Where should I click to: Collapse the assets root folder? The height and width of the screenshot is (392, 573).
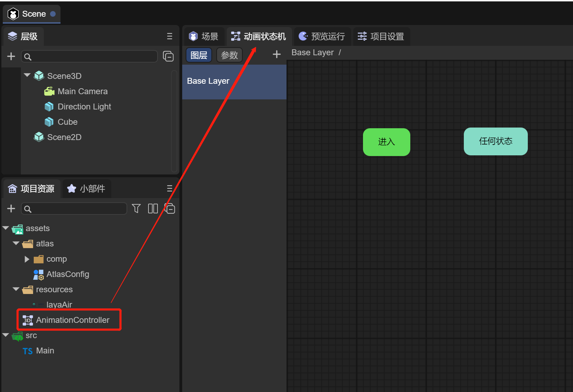tap(6, 228)
